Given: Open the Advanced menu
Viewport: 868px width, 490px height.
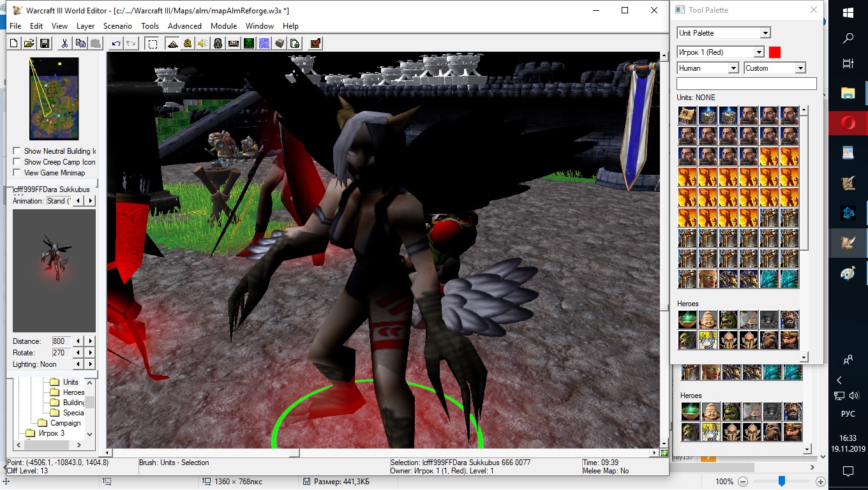Looking at the screenshot, I should coord(184,26).
